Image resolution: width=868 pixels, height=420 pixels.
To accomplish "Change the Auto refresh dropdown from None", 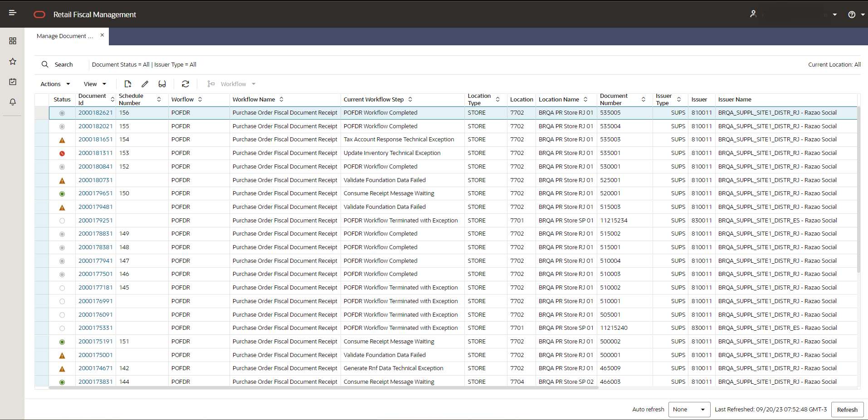I will pyautogui.click(x=688, y=409).
